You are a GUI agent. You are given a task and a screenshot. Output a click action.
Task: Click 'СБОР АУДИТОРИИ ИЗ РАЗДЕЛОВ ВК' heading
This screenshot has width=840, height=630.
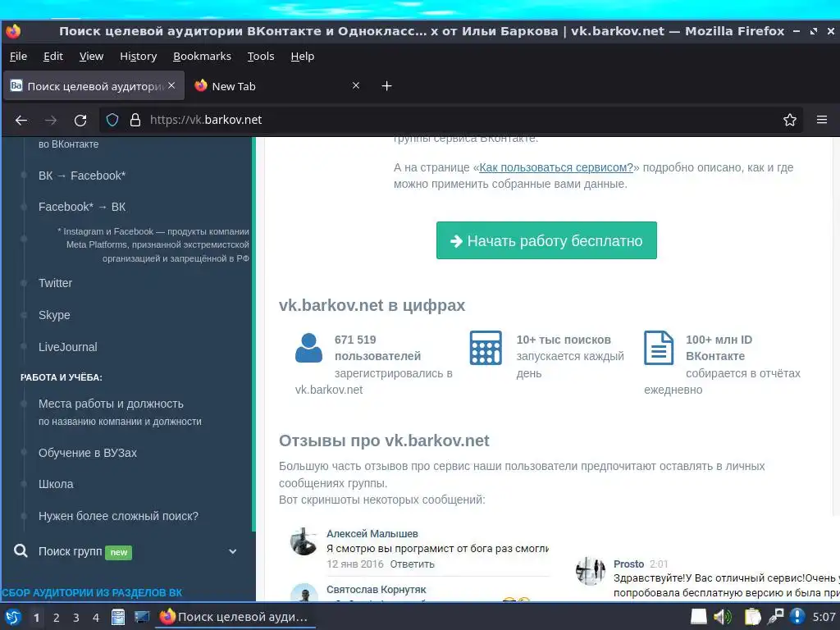(91, 593)
